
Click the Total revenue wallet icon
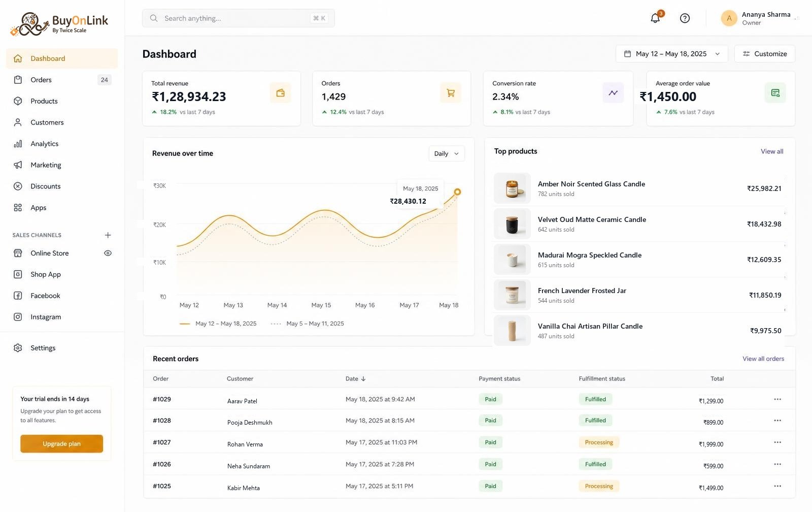280,93
